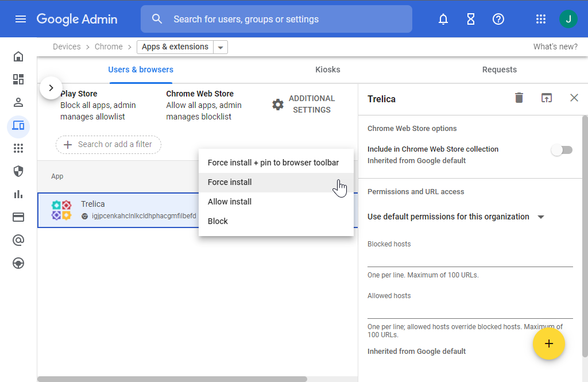588x382 pixels.
Task: Open Trelica in the web store icon
Action: 547,98
